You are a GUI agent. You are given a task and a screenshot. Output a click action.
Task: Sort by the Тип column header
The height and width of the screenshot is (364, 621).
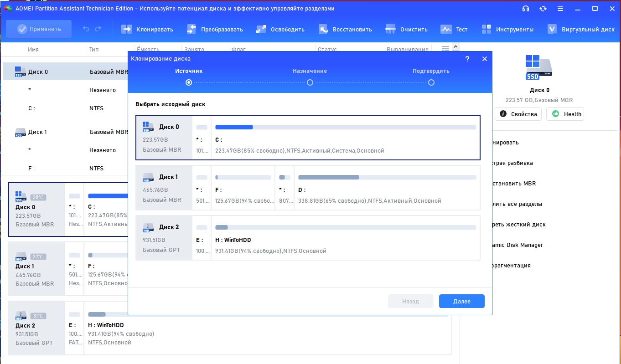pos(94,49)
